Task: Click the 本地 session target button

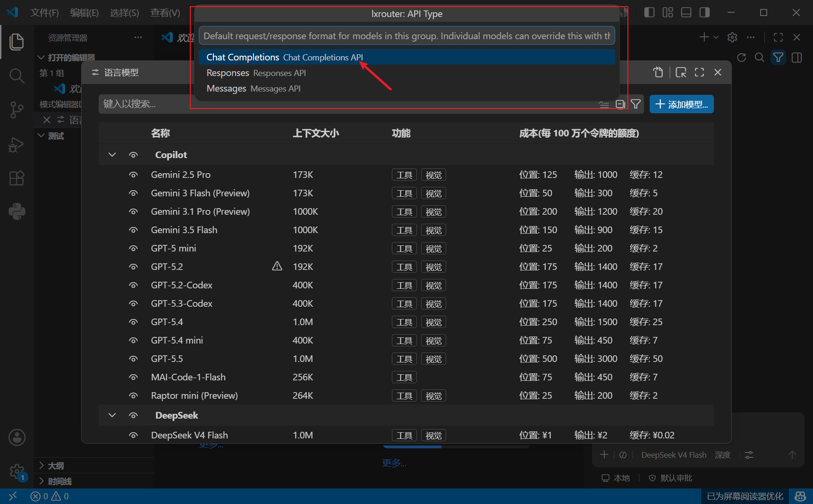Action: click(616, 478)
